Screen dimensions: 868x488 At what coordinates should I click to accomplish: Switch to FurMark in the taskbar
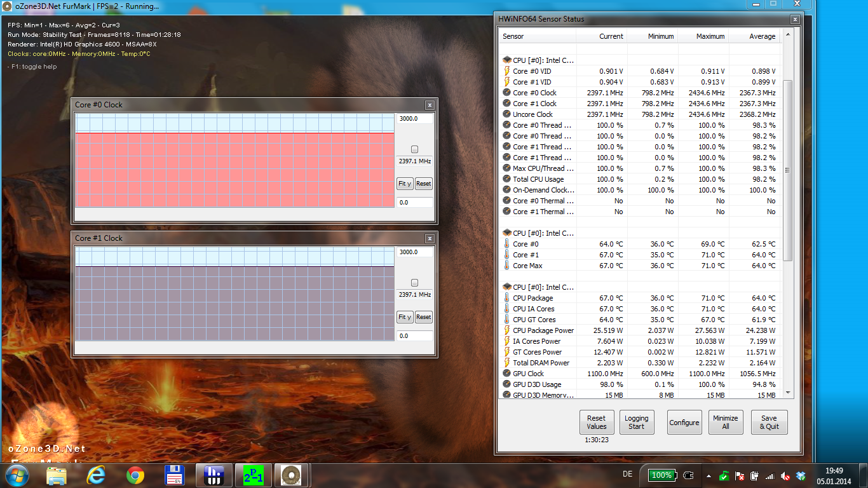pos(292,475)
